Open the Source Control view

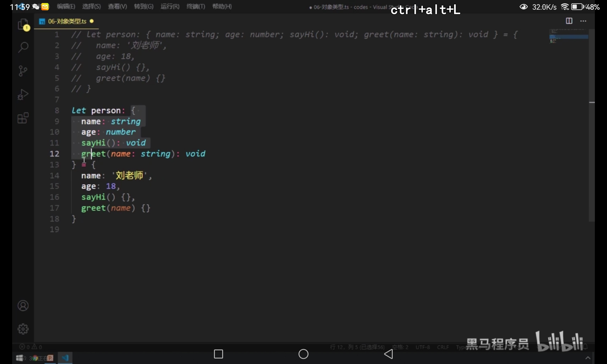pyautogui.click(x=23, y=71)
